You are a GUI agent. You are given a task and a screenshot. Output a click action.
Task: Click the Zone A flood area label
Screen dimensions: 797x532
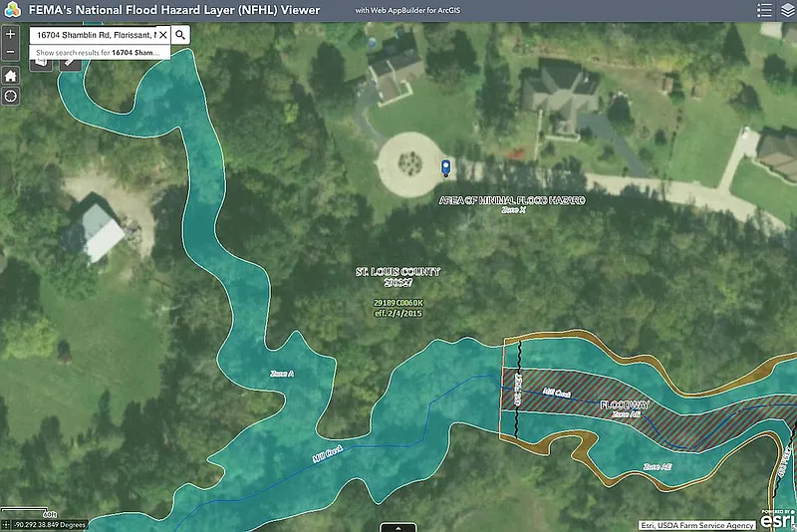tap(282, 374)
